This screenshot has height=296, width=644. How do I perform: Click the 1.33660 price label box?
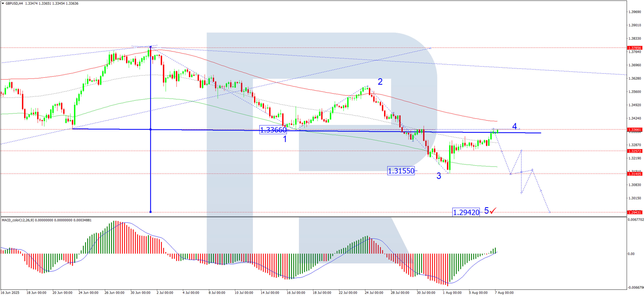pos(273,130)
